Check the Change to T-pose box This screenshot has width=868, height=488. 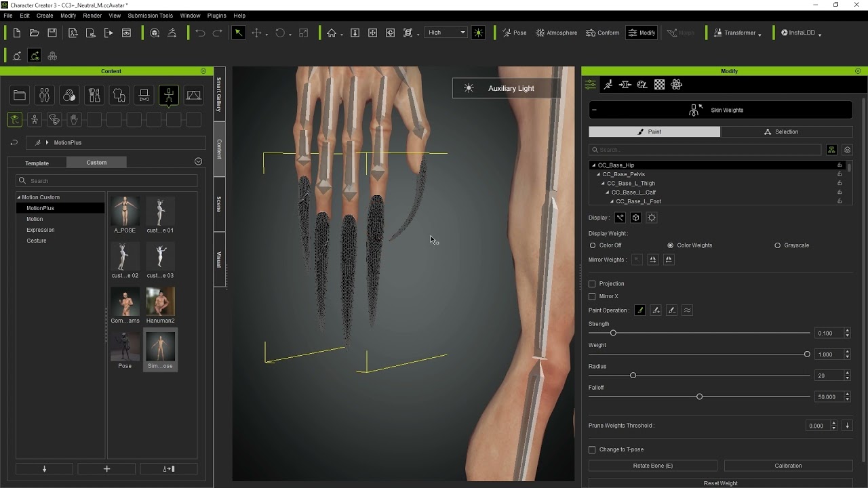click(592, 449)
